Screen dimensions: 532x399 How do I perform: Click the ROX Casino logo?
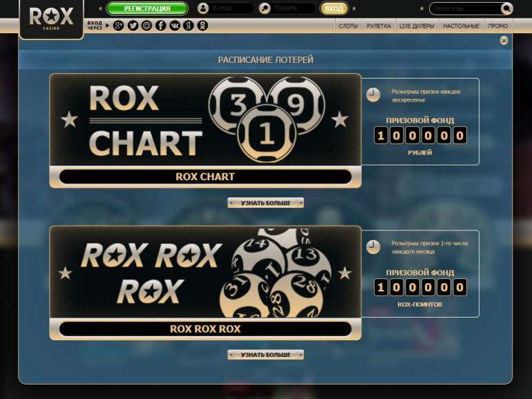pos(51,19)
